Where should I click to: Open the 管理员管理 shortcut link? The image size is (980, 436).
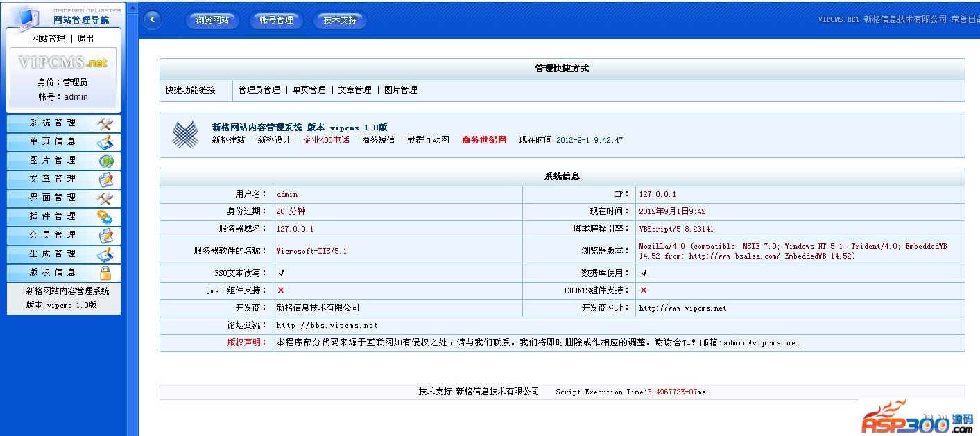pyautogui.click(x=259, y=90)
